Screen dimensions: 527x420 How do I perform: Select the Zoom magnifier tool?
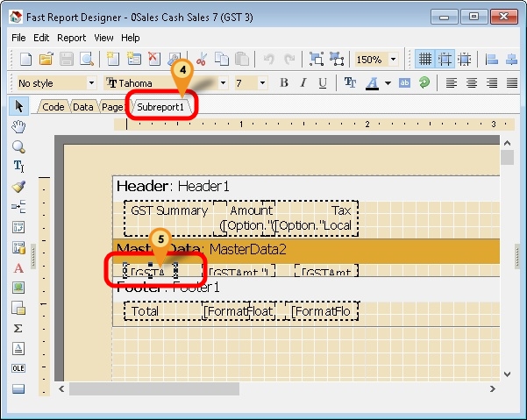tap(18, 146)
